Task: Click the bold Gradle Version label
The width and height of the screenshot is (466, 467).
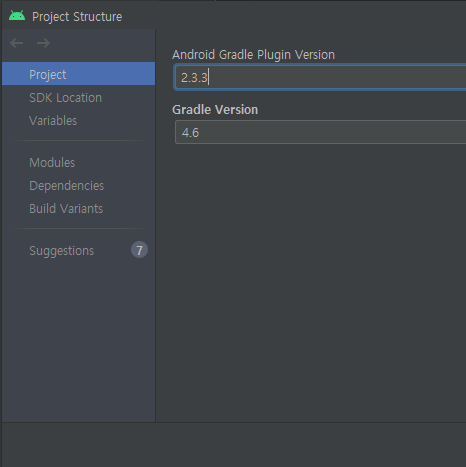Action: (215, 110)
